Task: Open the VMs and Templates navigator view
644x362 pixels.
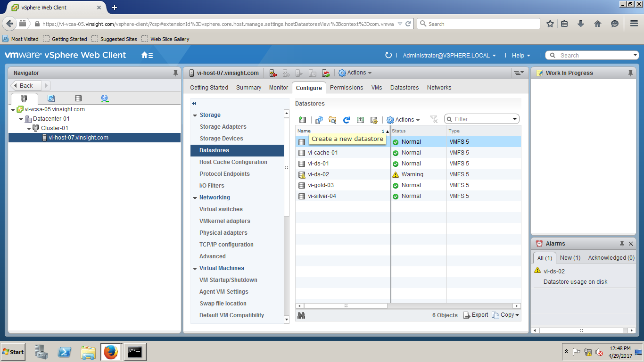Action: click(51, 99)
